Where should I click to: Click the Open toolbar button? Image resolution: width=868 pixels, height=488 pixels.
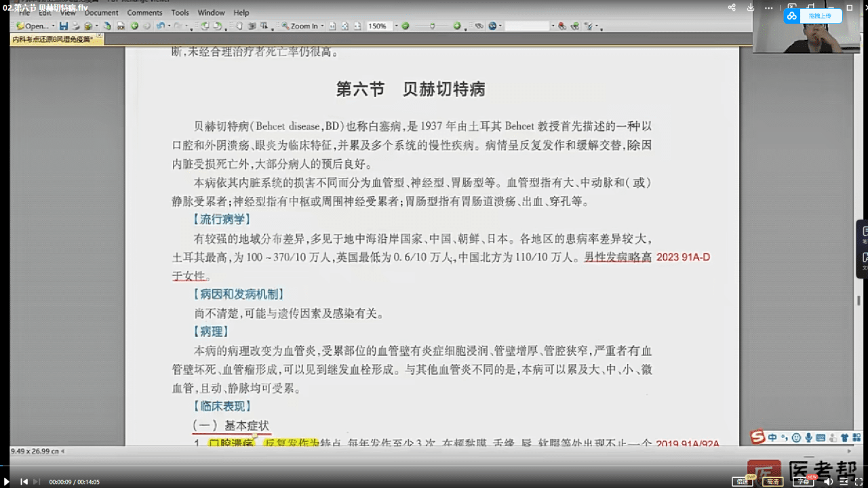click(33, 26)
